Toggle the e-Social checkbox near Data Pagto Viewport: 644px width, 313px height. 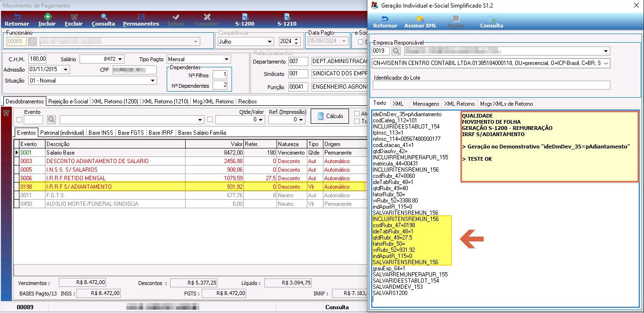point(360,42)
